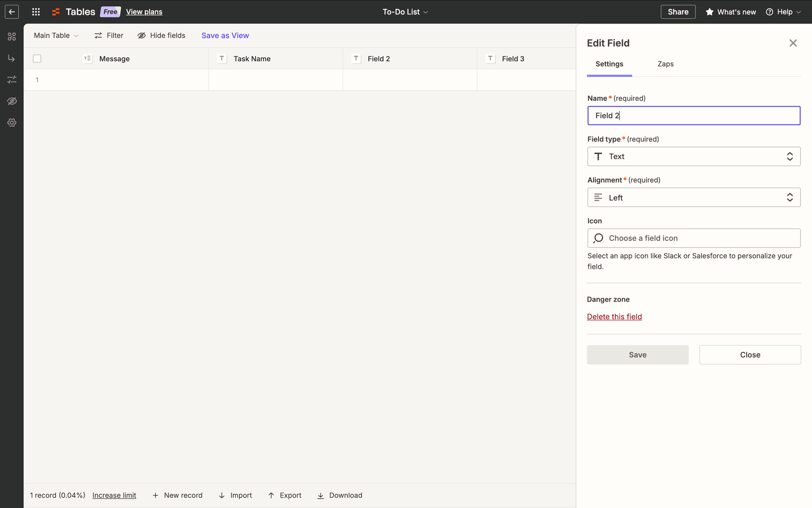Open the Filter option

pos(109,36)
